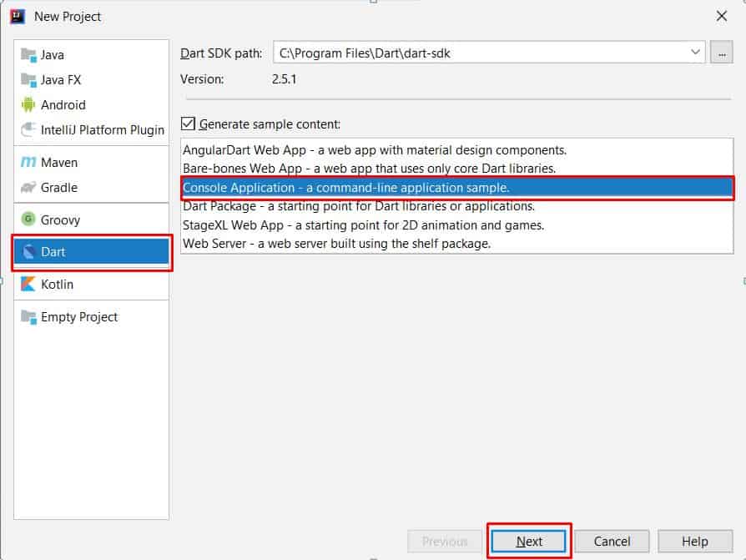Click the IntelliJ logo in title bar
Image resolution: width=746 pixels, height=560 pixels.
[18, 16]
